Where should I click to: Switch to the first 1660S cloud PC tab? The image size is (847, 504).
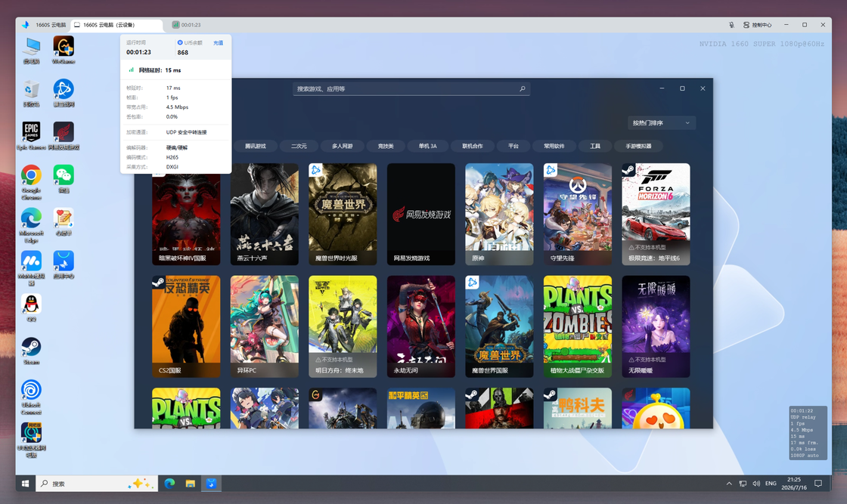45,25
